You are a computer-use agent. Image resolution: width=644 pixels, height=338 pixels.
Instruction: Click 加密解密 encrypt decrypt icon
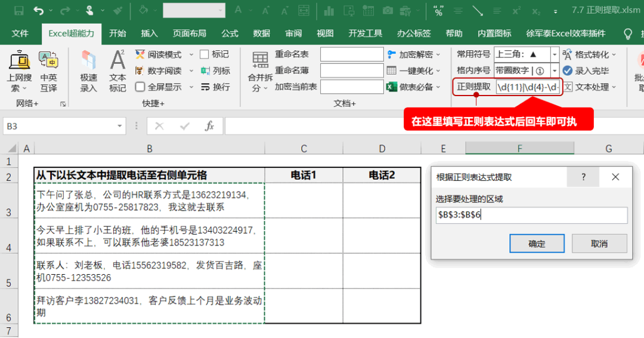(x=391, y=54)
